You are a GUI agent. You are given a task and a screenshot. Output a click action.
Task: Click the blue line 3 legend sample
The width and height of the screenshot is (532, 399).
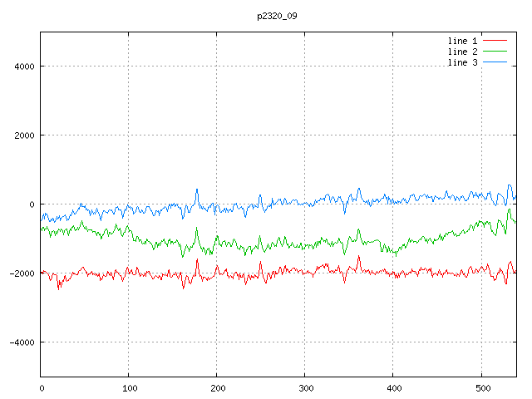click(x=495, y=63)
